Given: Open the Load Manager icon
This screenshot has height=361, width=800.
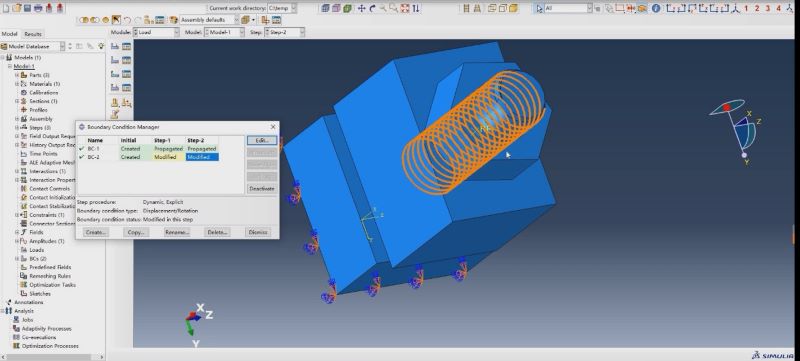Looking at the screenshot, I should 126,46.
